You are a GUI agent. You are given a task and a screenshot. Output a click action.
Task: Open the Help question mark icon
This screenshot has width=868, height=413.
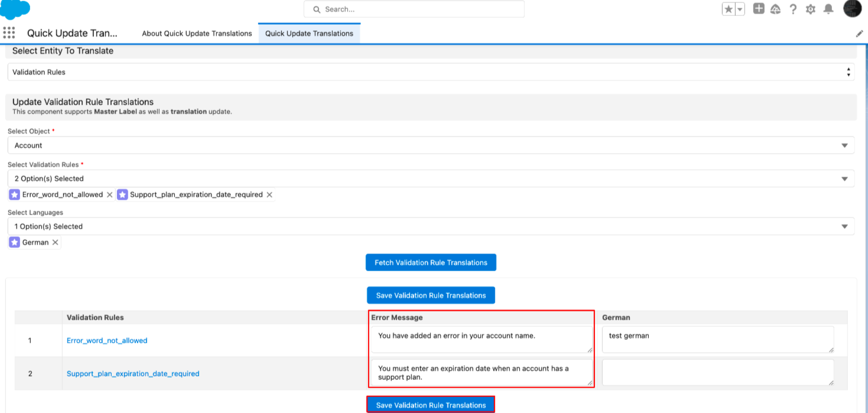[x=793, y=9]
